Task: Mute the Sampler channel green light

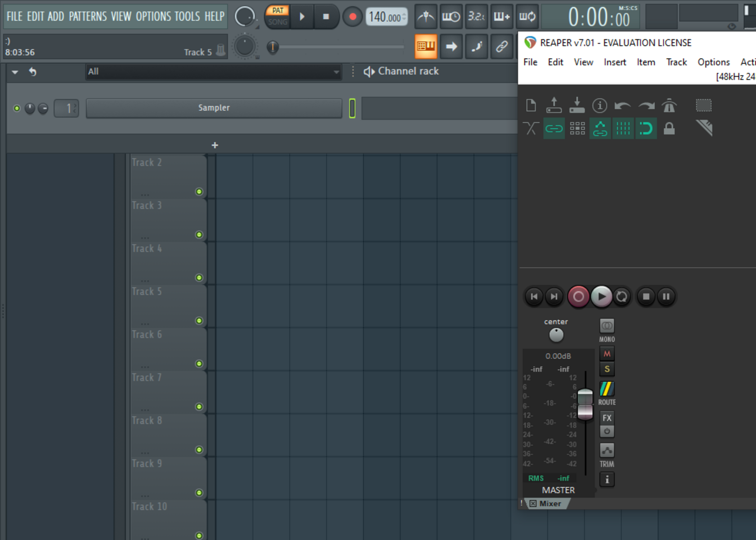Action: coord(17,108)
